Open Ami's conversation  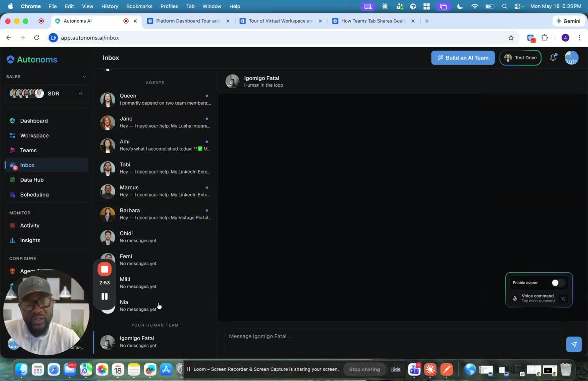[156, 145]
